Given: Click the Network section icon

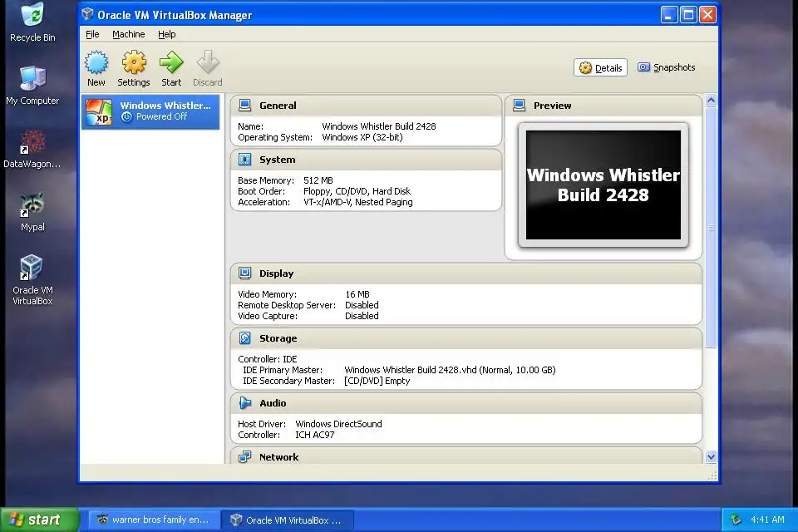Looking at the screenshot, I should coord(244,456).
